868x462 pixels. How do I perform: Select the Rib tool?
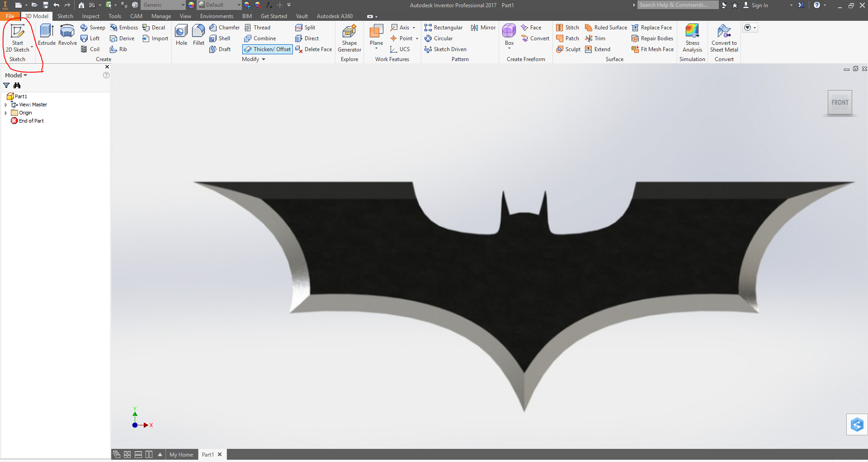(118, 49)
